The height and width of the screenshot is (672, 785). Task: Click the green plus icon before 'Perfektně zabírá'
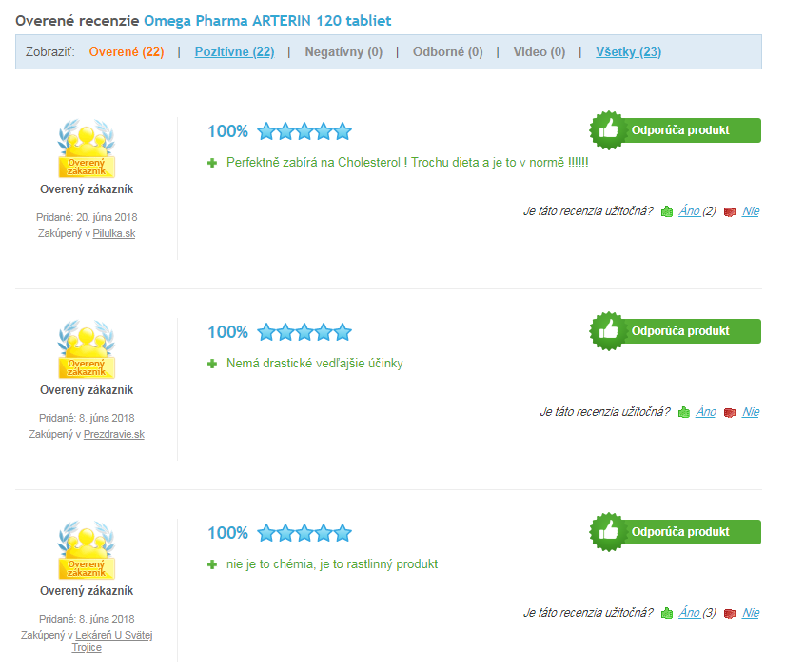[212, 163]
